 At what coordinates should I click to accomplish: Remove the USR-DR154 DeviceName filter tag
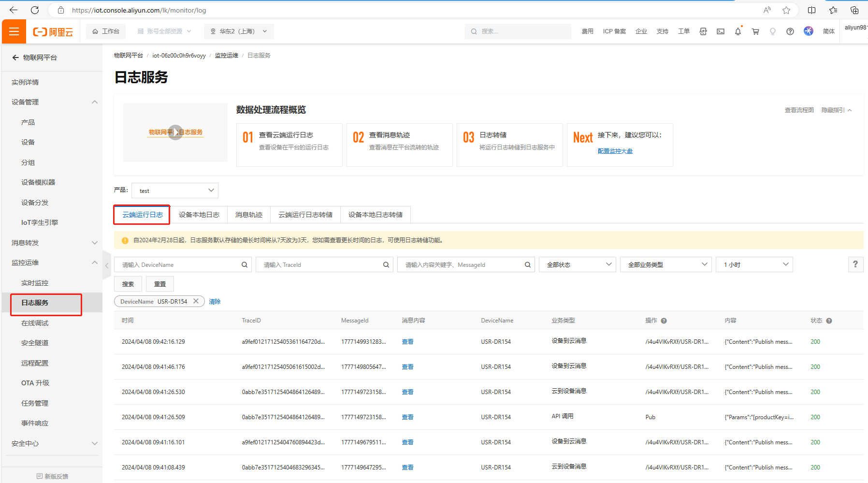coord(196,301)
